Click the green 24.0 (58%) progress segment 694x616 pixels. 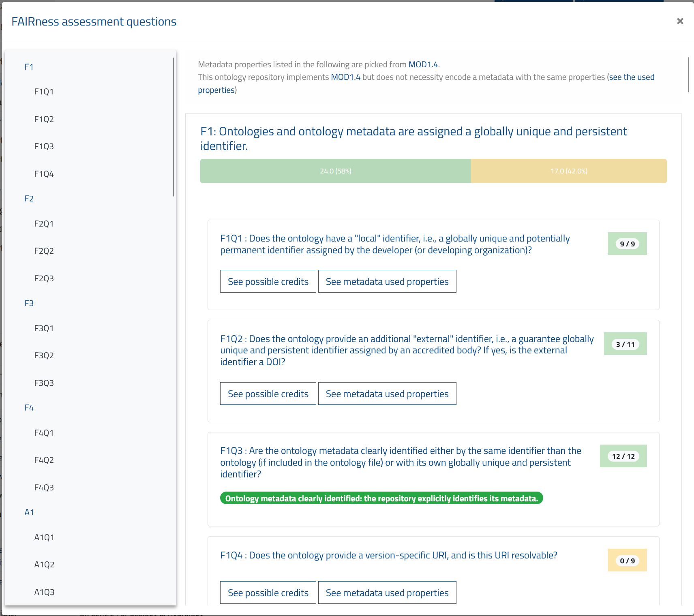coord(335,171)
